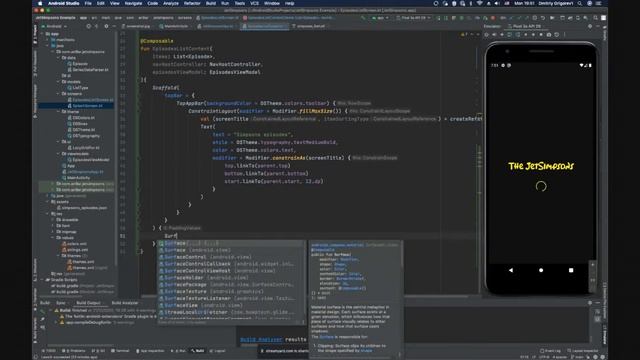Viewport: 640px width, 360px height.
Task: Open the Layout Inspector in status bar
Action: 583,351
